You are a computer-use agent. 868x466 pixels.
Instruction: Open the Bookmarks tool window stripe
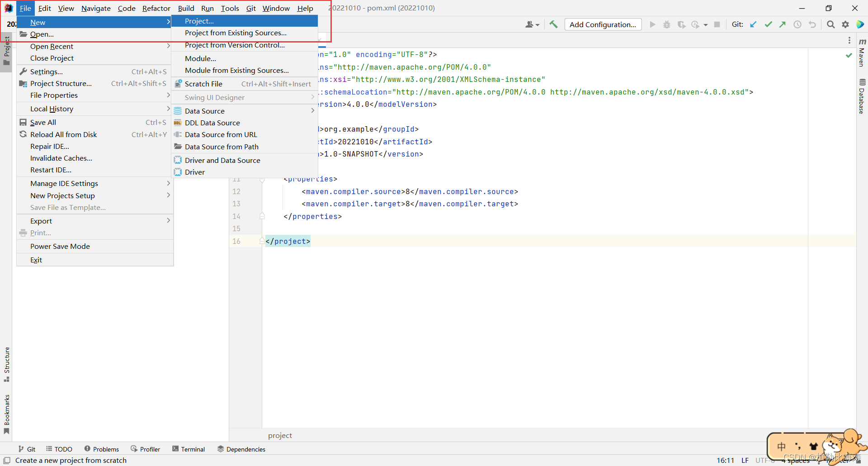6,414
